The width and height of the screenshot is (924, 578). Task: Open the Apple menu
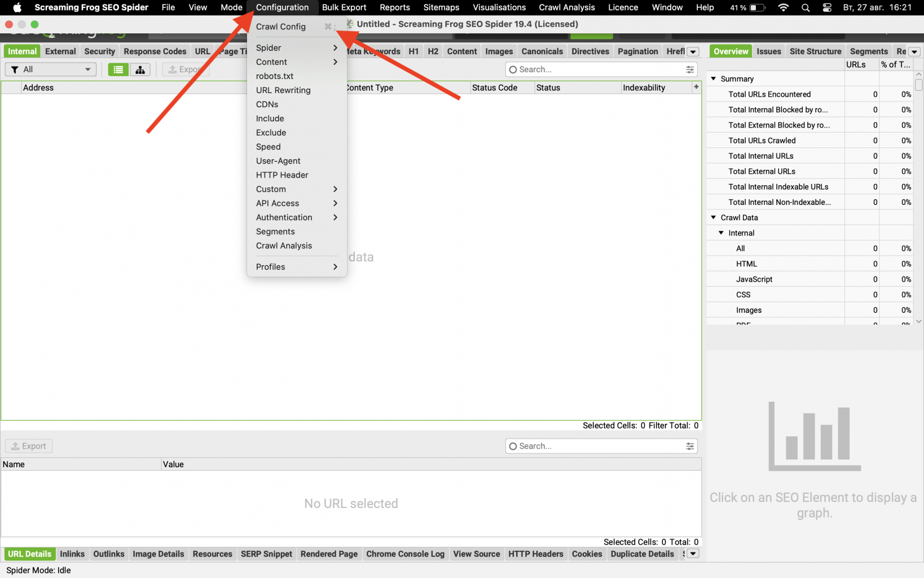pyautogui.click(x=17, y=7)
